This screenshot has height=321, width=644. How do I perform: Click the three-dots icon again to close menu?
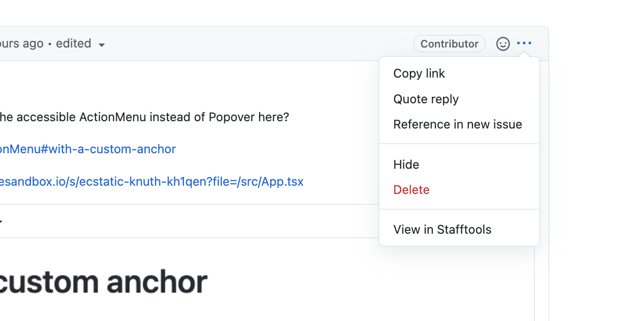pyautogui.click(x=525, y=44)
